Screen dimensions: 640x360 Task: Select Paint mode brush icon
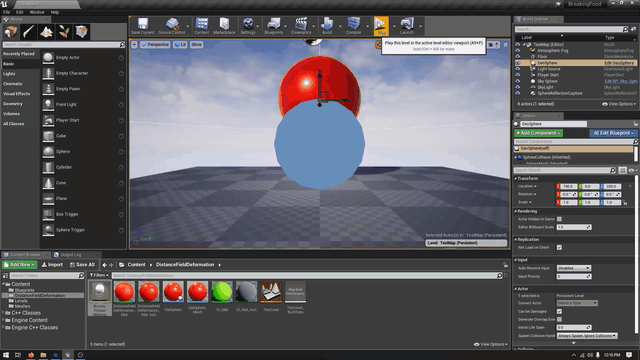coord(28,31)
